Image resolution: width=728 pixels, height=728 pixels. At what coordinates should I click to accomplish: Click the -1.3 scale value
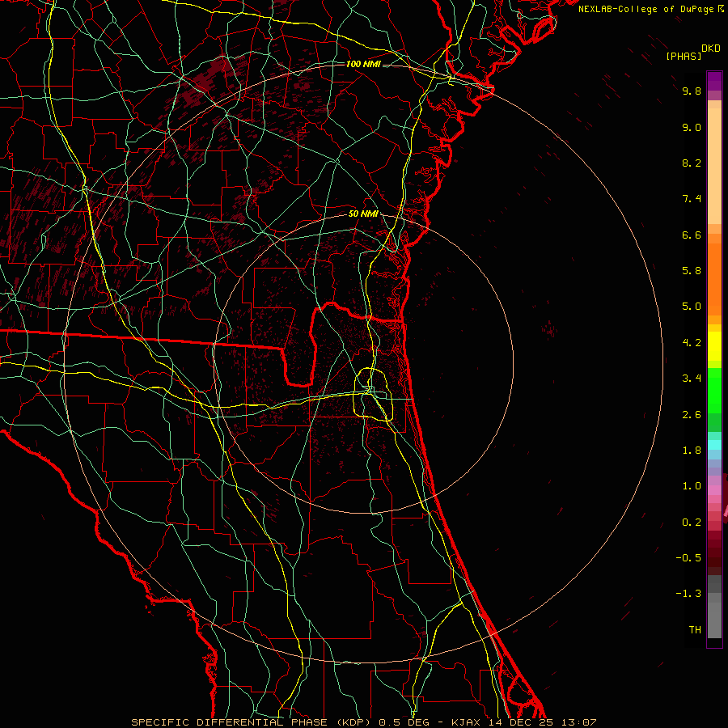[688, 594]
